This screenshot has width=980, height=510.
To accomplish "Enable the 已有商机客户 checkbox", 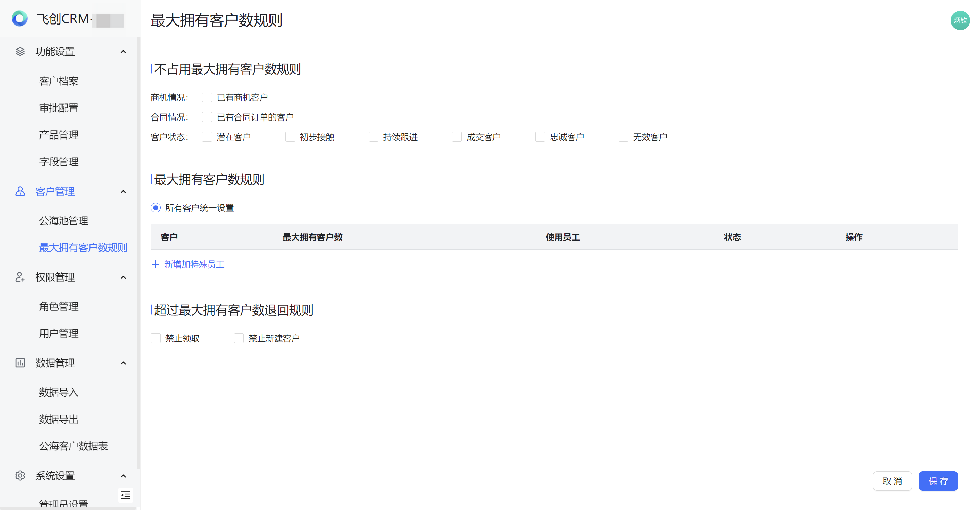I will pos(207,97).
